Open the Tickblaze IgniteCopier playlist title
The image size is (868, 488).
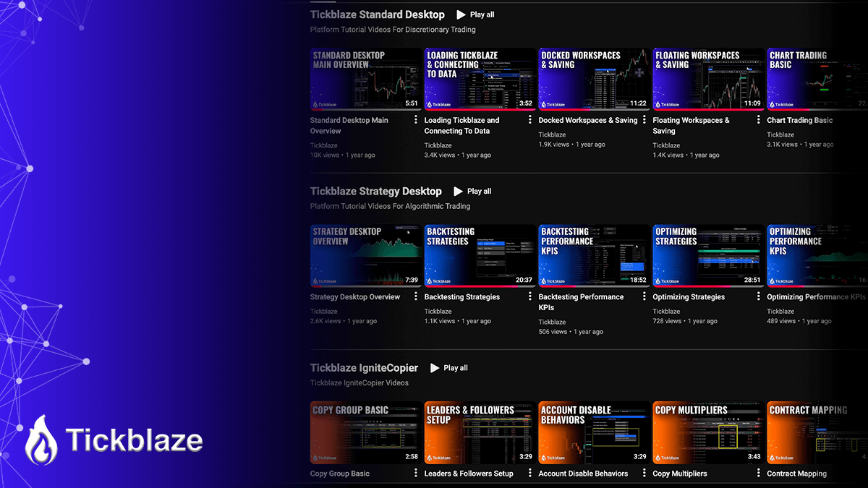tap(364, 367)
